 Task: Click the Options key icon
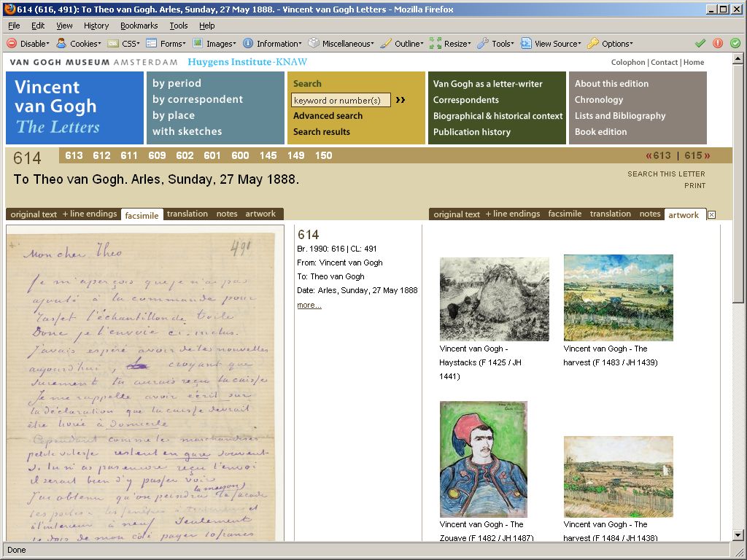click(x=592, y=43)
